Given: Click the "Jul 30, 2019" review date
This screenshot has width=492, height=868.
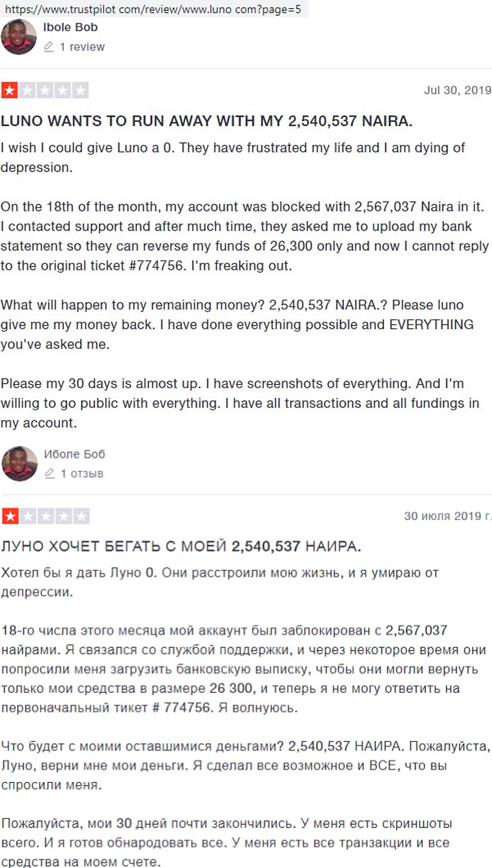Looking at the screenshot, I should [x=457, y=91].
